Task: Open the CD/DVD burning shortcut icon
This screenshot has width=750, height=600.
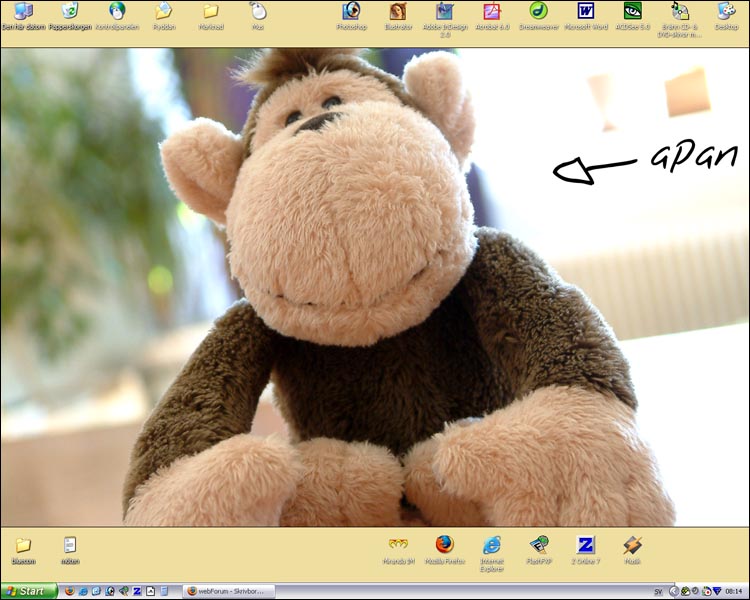Action: click(680, 11)
